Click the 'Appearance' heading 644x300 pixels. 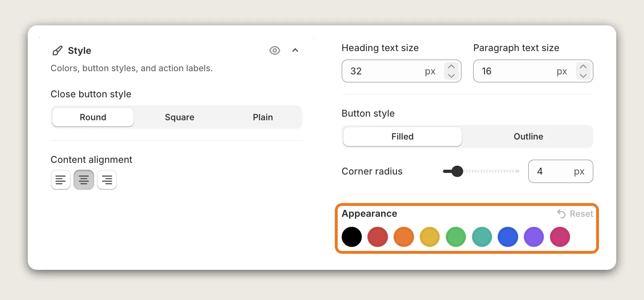pyautogui.click(x=369, y=214)
